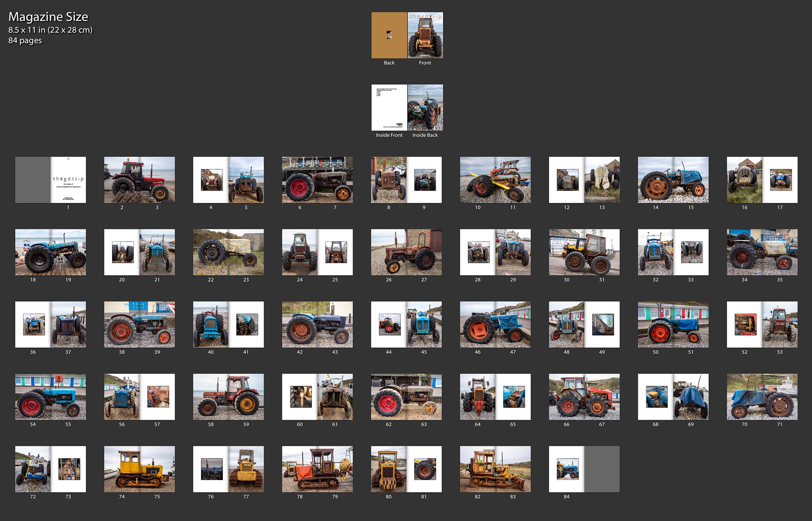This screenshot has width=812, height=521.
Task: Select the Inside Back tractor page
Action: pyautogui.click(x=425, y=107)
